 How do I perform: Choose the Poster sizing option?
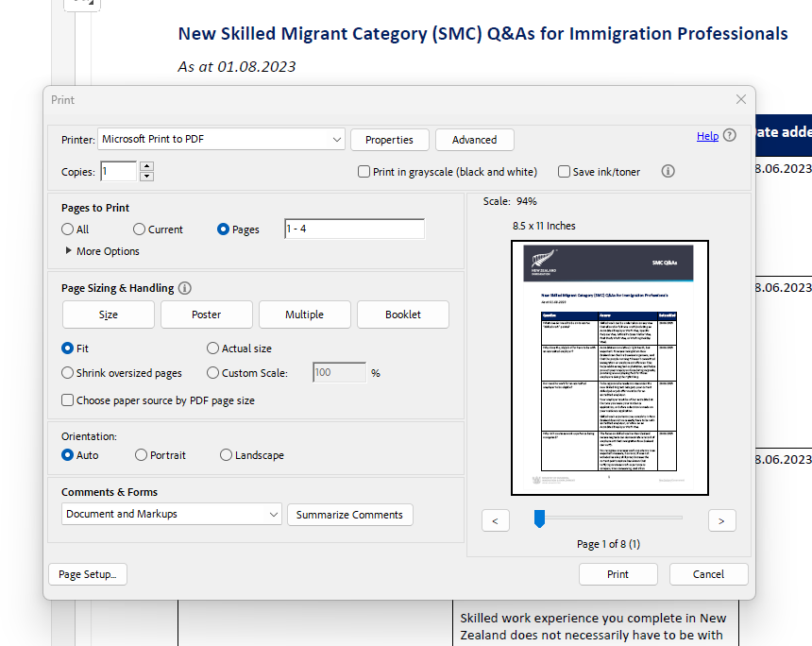tap(207, 314)
